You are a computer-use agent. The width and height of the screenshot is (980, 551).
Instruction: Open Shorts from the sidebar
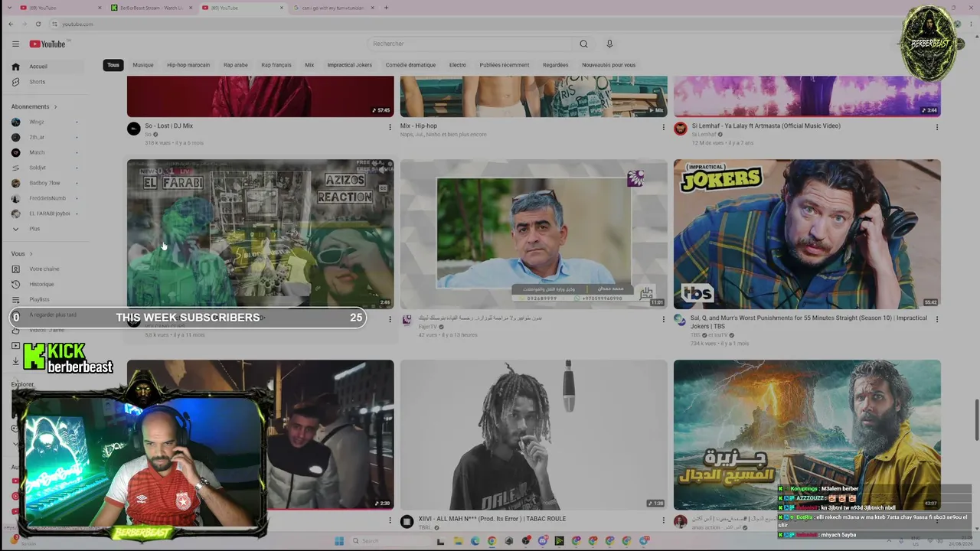pyautogui.click(x=47, y=82)
